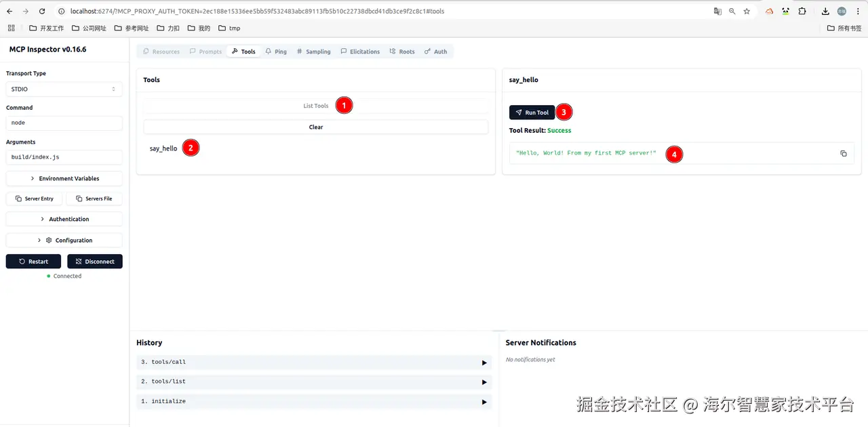Switch to the Resources tab
This screenshot has height=427, width=868.
click(161, 52)
